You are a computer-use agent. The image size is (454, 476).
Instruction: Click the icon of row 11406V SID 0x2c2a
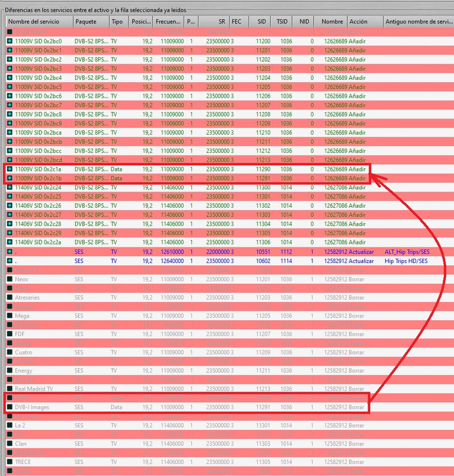point(10,242)
